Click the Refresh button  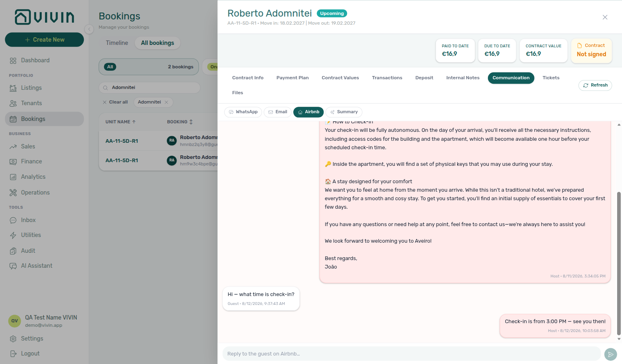(595, 85)
